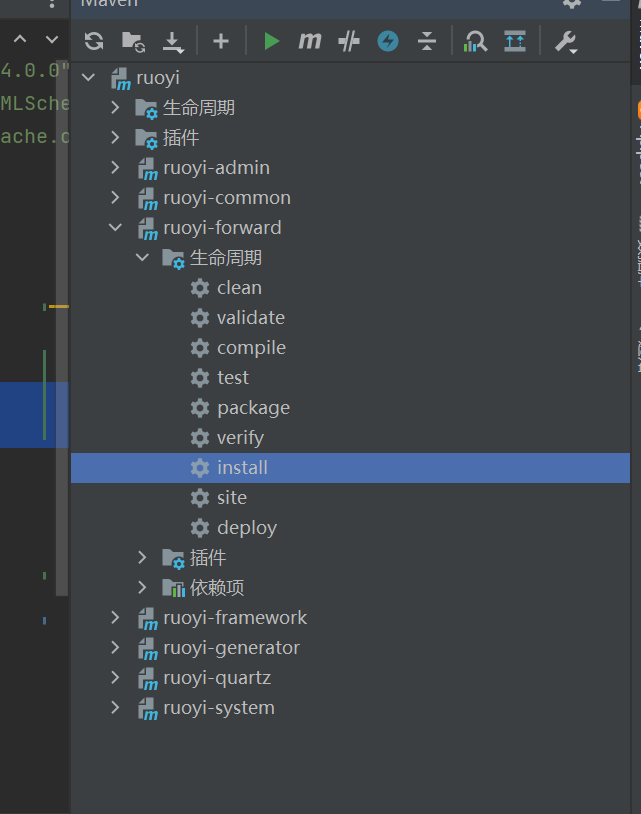Image resolution: width=641 pixels, height=814 pixels.
Task: Select the verify lifecycle goal
Action: point(240,438)
